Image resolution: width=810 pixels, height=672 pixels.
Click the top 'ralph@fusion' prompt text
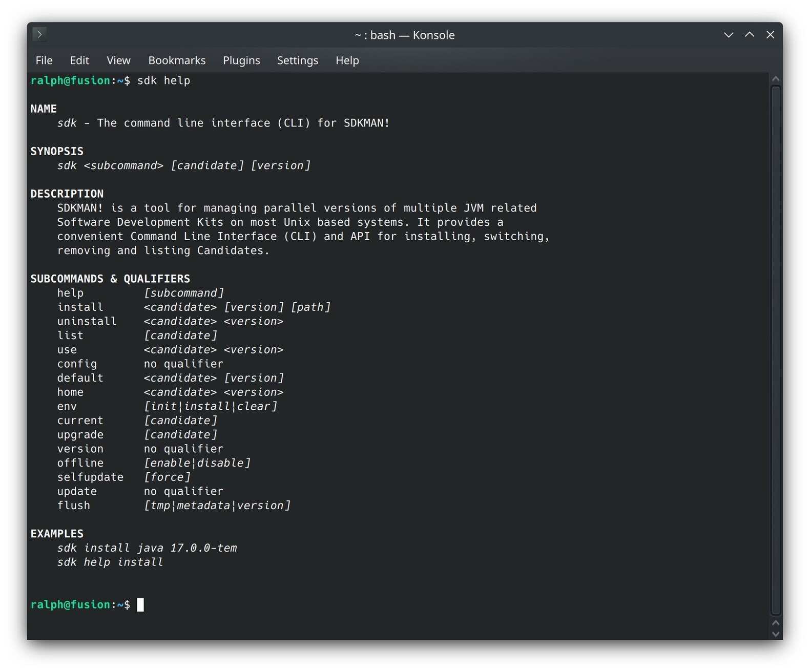pyautogui.click(x=70, y=80)
